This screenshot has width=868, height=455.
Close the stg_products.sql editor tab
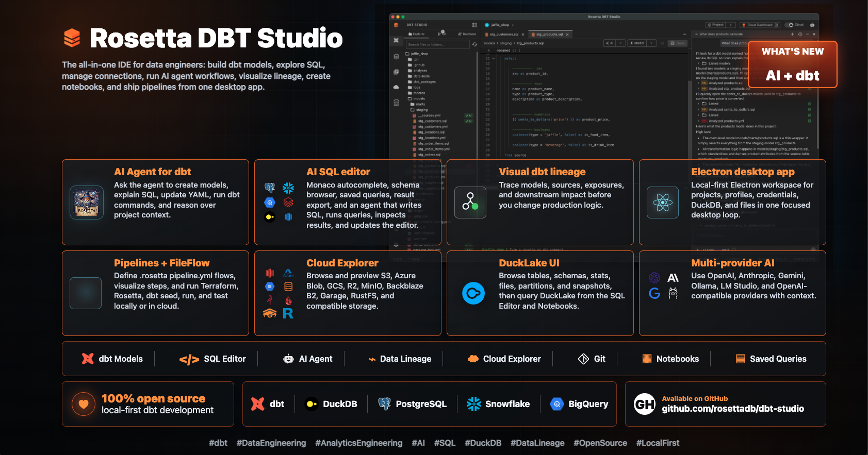567,35
